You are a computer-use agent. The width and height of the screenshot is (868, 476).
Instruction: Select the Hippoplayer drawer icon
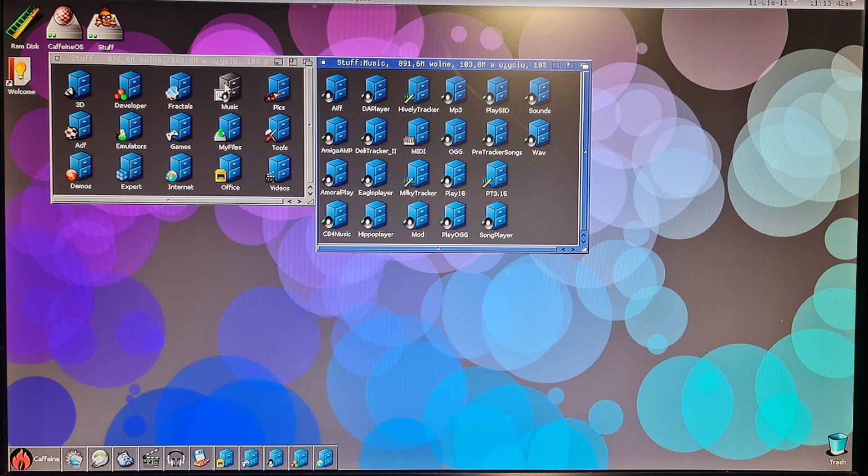(375, 218)
